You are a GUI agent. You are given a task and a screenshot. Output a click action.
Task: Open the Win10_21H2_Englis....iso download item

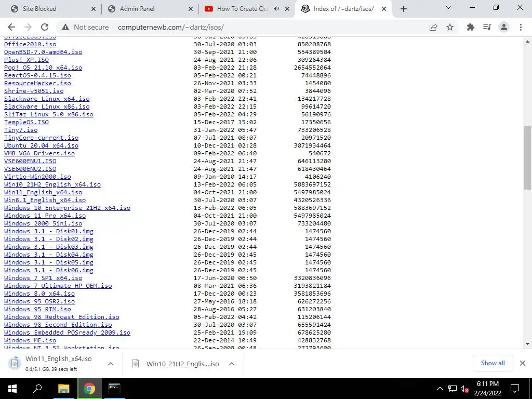coord(176,364)
